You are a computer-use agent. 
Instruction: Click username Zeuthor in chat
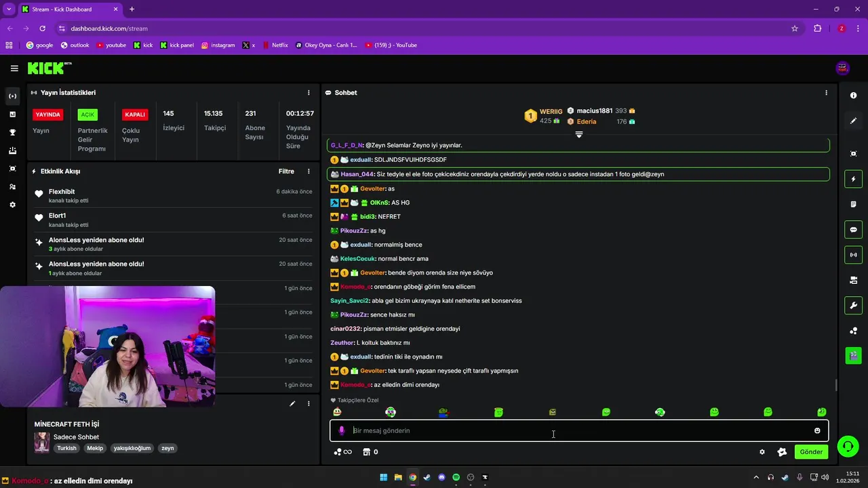(x=342, y=343)
